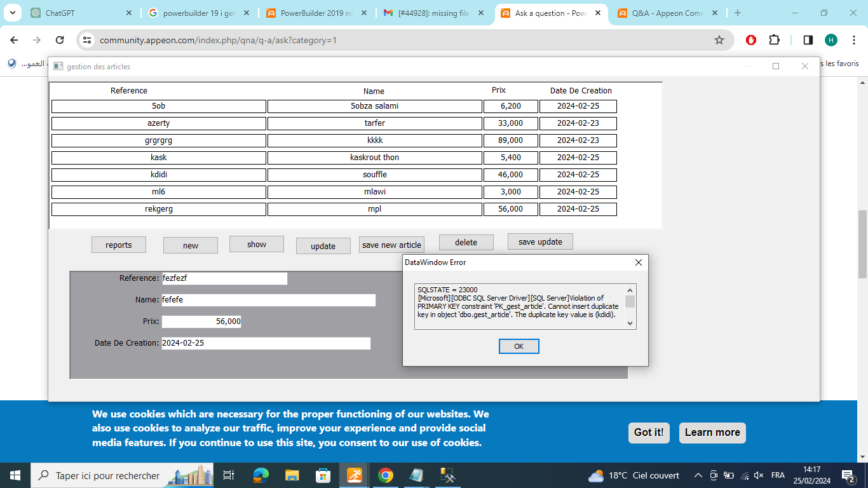Screen dimensions: 868x488
Task: Reload the page with the refresh icon
Action: coord(60,40)
